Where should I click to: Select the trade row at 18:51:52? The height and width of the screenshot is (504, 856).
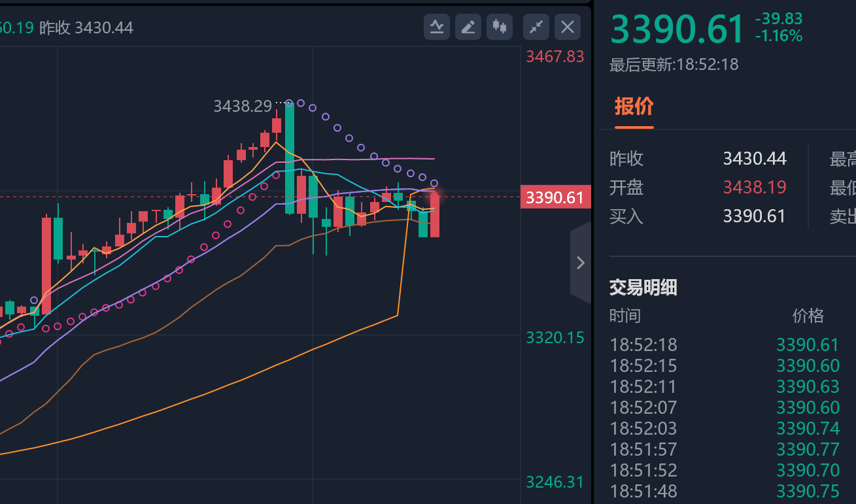[x=725, y=470]
